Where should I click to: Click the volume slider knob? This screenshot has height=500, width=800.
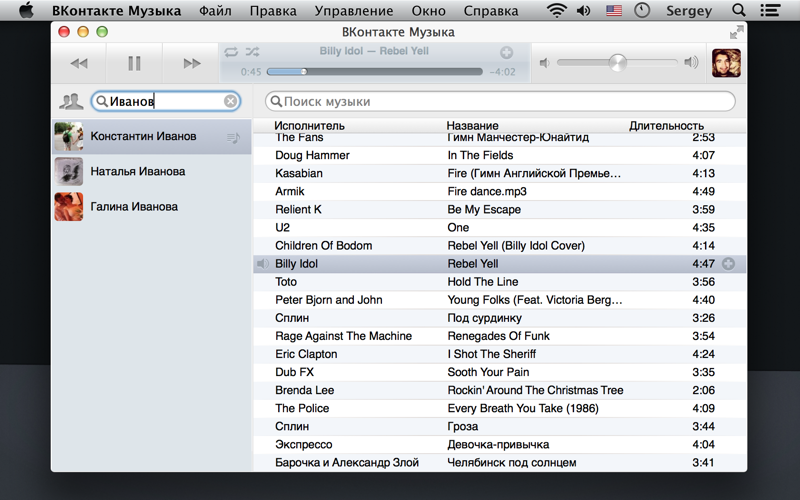click(x=617, y=63)
